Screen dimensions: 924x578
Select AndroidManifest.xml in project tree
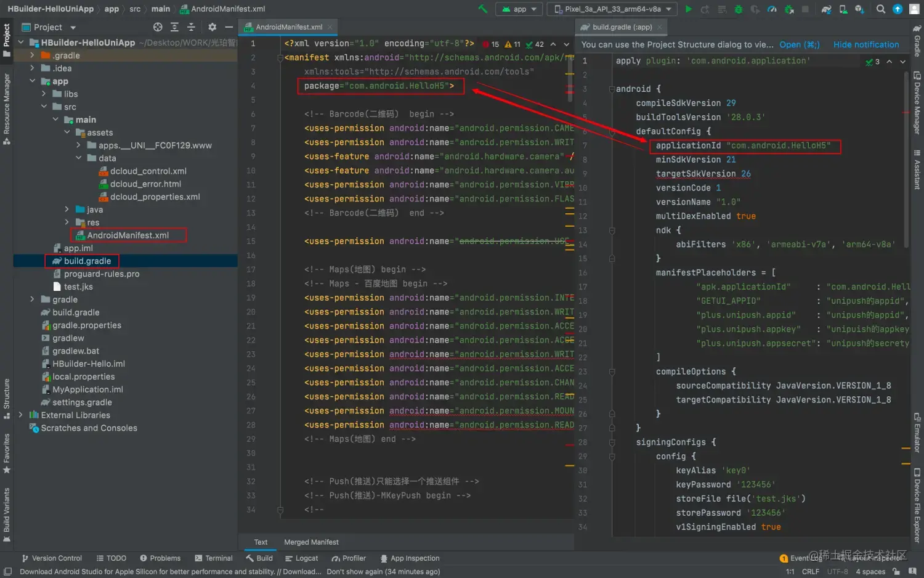[128, 235]
